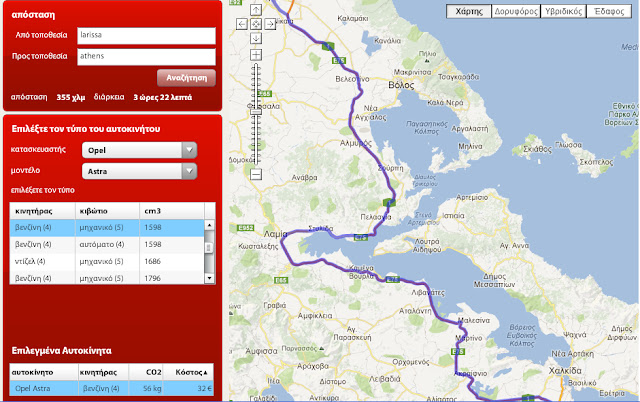Click the Λαμία city label on map

point(276,234)
